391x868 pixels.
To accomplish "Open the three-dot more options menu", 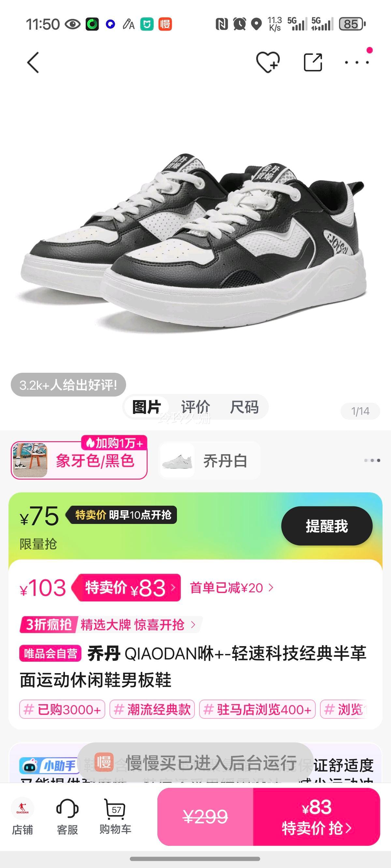I will click(357, 62).
